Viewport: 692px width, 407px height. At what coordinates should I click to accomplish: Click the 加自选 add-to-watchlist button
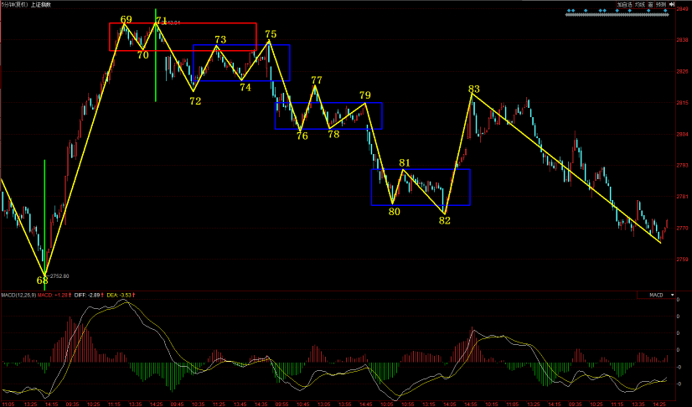pos(623,5)
